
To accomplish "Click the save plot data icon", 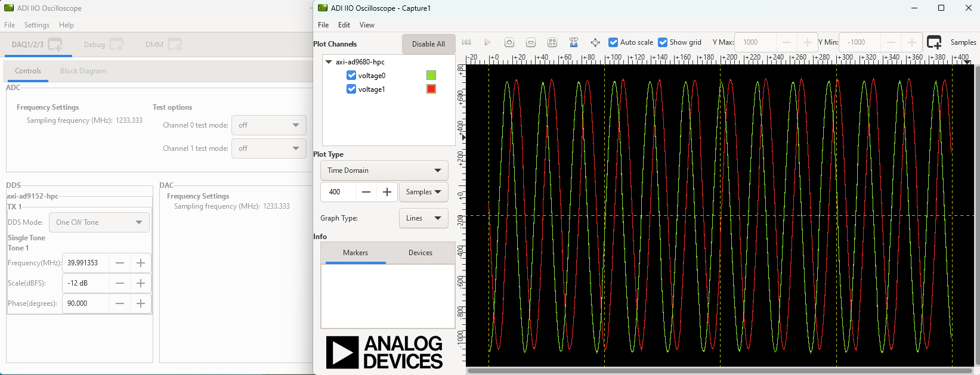I will pos(574,42).
